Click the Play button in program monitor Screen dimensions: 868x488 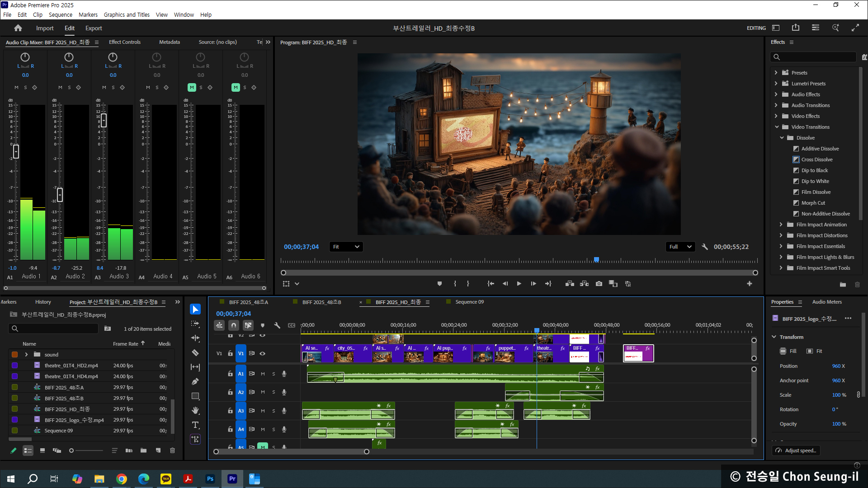point(519,284)
